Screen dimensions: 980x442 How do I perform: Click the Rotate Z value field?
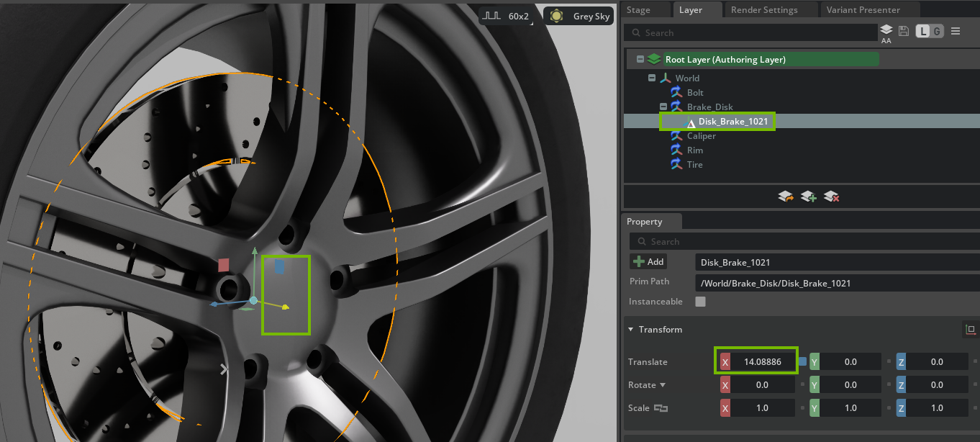coord(937,385)
